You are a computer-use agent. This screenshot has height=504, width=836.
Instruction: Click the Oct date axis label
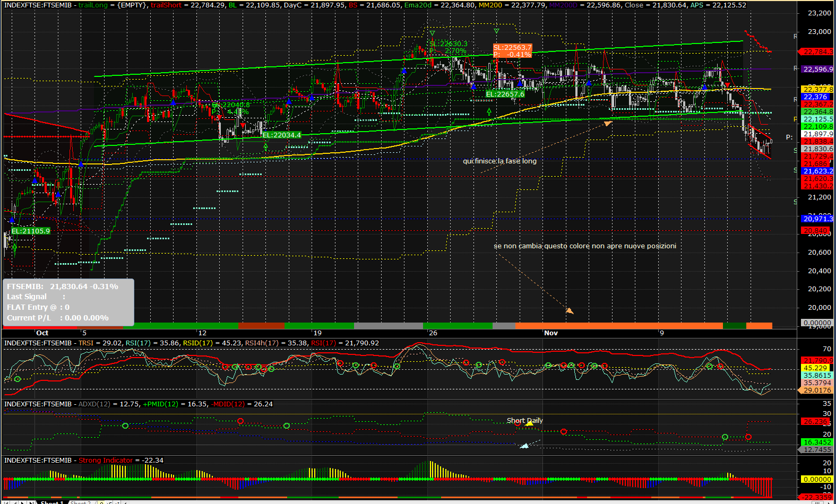[42, 333]
